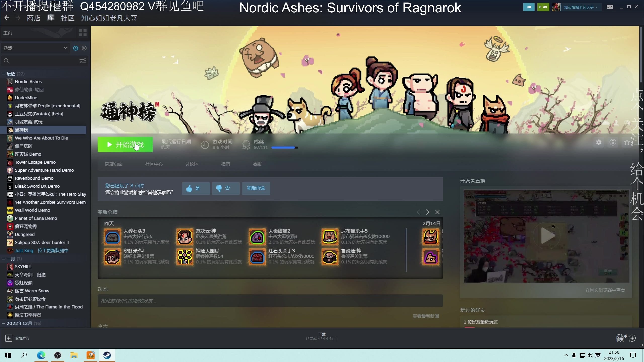Play the developer broadcast video

pyautogui.click(x=546, y=236)
